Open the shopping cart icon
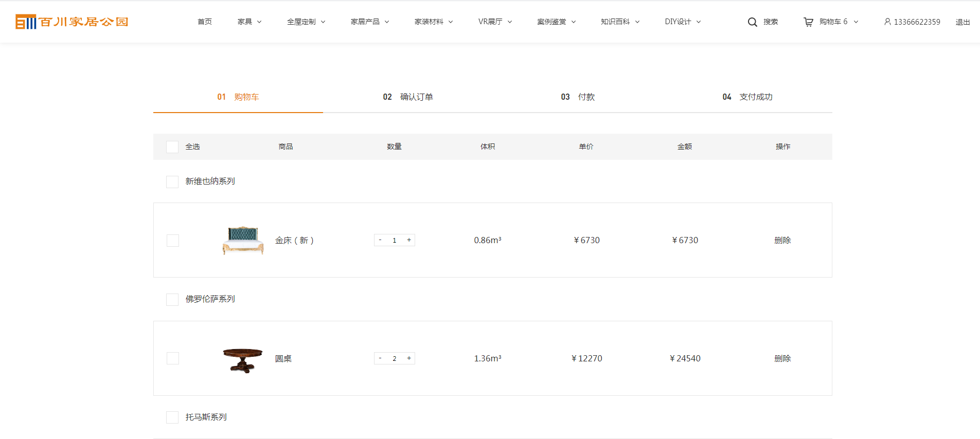This screenshot has width=980, height=439. point(808,22)
